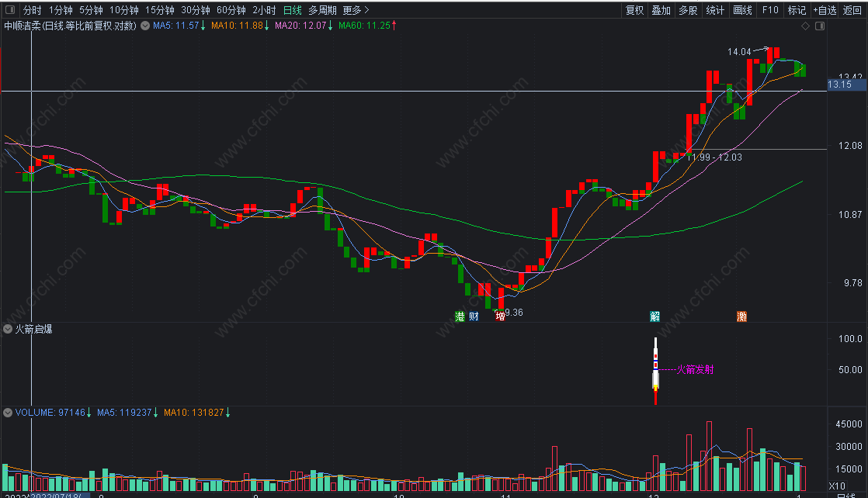Image resolution: width=868 pixels, height=498 pixels.
Task: Click the 解 unlock event marker
Action: [654, 316]
